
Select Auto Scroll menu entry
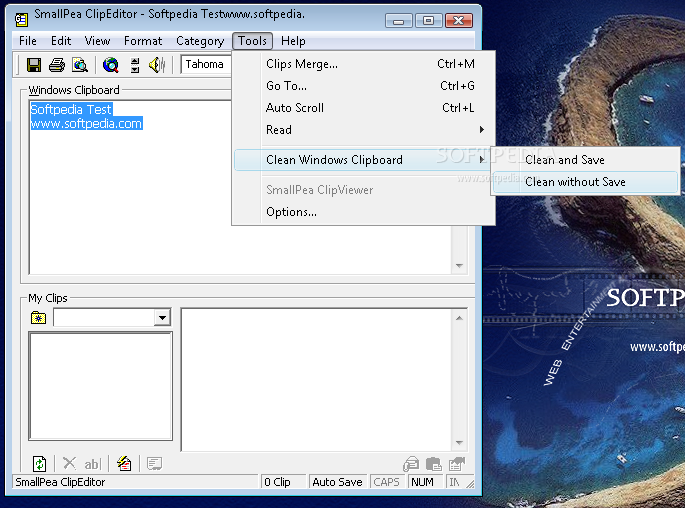point(364,107)
